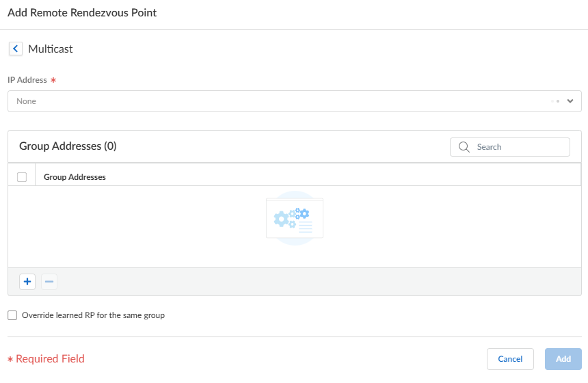Click the loading dots in IP Address field

point(555,101)
